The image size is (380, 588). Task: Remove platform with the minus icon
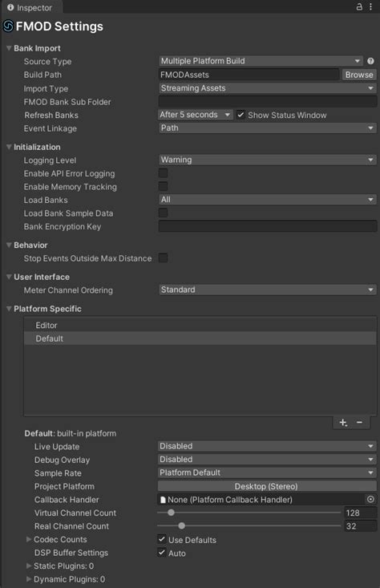coord(359,423)
